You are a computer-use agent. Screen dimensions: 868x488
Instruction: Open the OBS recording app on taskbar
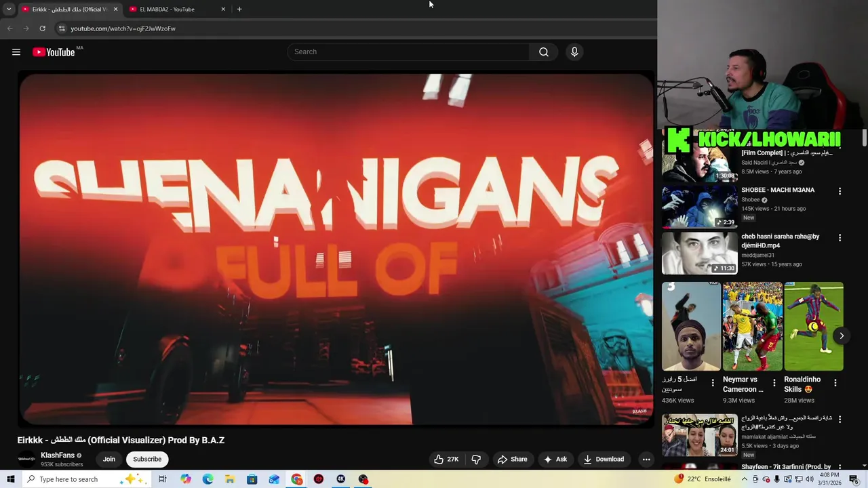pyautogui.click(x=363, y=479)
